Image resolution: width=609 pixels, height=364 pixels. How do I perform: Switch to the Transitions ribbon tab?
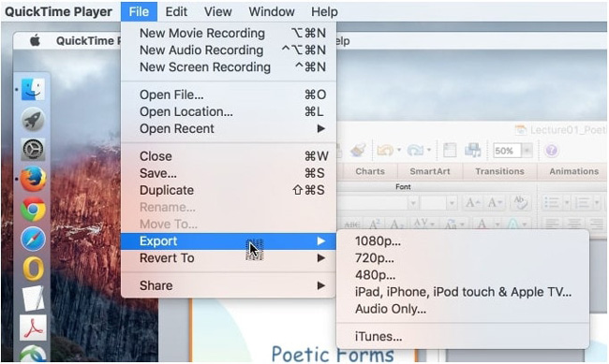click(499, 171)
